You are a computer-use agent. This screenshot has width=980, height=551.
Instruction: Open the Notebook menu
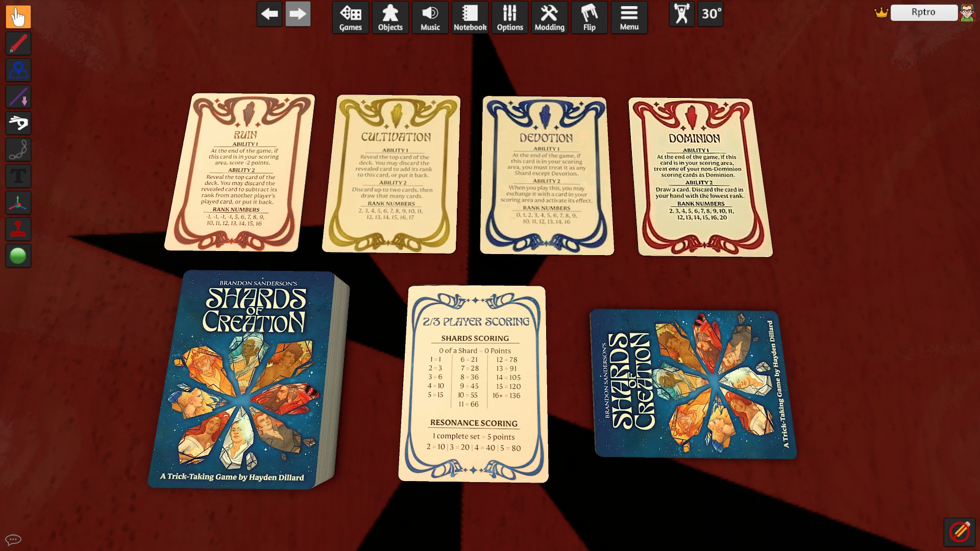pyautogui.click(x=470, y=18)
